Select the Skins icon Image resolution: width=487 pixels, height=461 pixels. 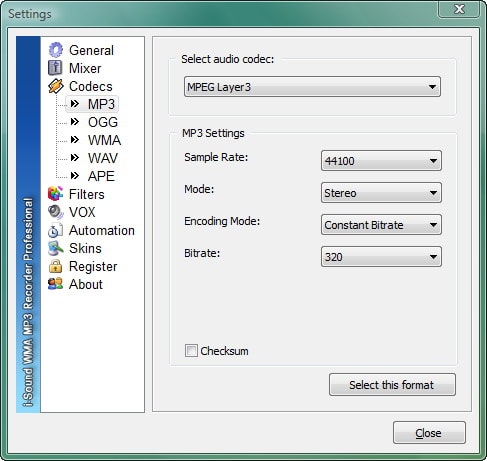click(55, 248)
